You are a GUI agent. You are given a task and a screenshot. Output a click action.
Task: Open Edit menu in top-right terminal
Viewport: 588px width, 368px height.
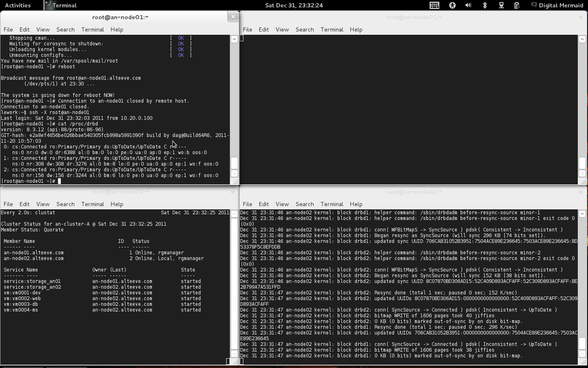coord(264,29)
